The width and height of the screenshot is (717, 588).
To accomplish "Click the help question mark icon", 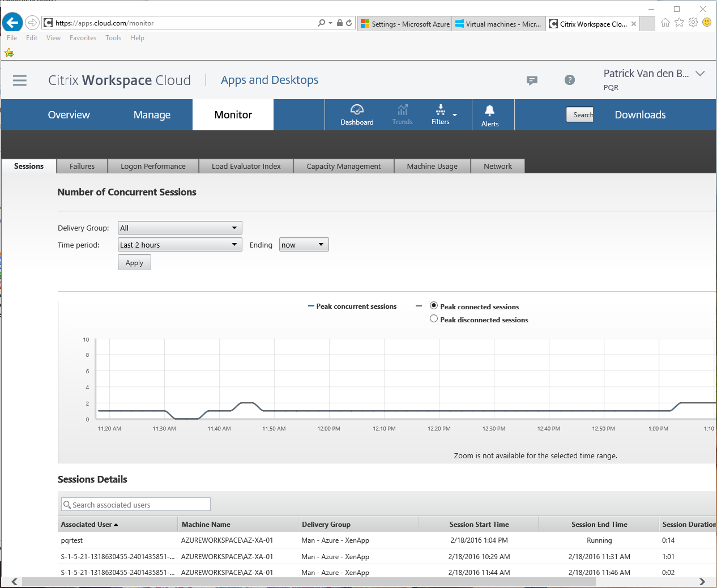I will click(570, 80).
